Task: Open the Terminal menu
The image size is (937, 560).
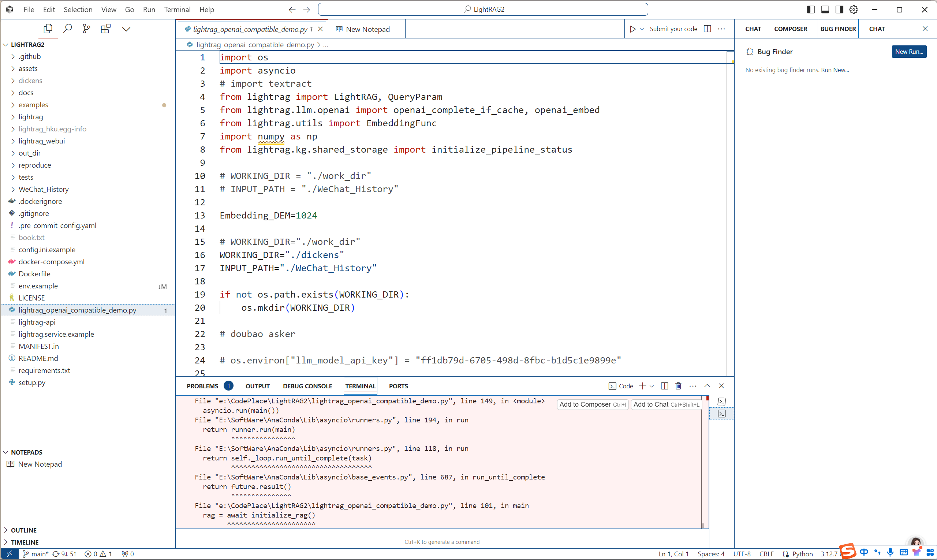Action: click(177, 10)
